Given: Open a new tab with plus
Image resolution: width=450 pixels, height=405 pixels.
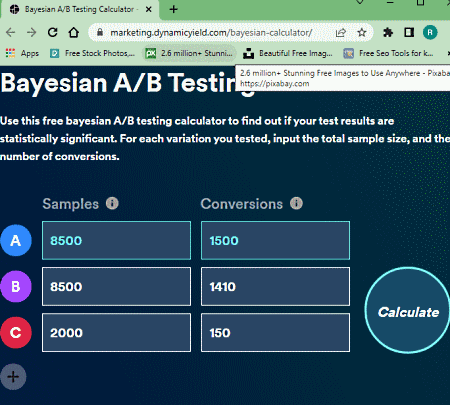Looking at the screenshot, I should pyautogui.click(x=173, y=9).
